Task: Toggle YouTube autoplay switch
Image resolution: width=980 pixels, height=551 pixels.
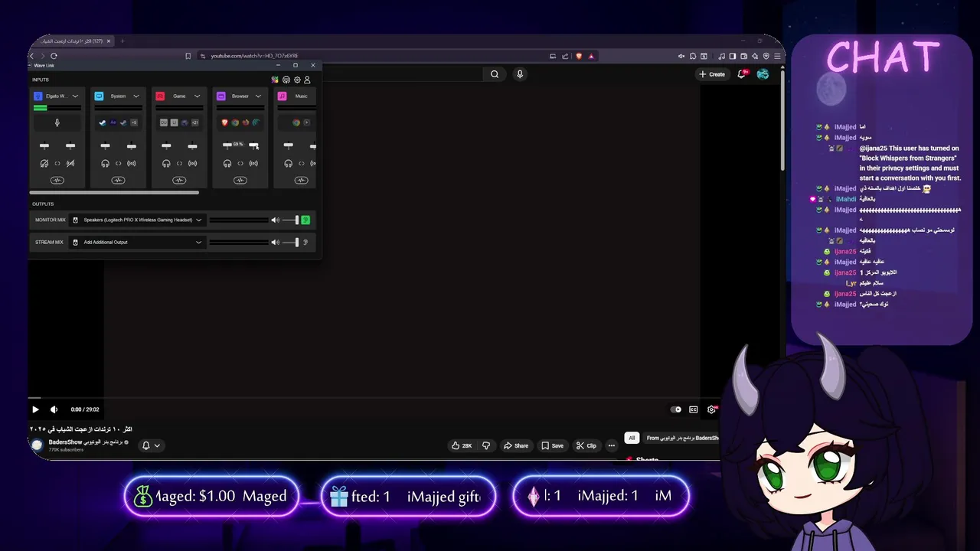Action: 676,409
